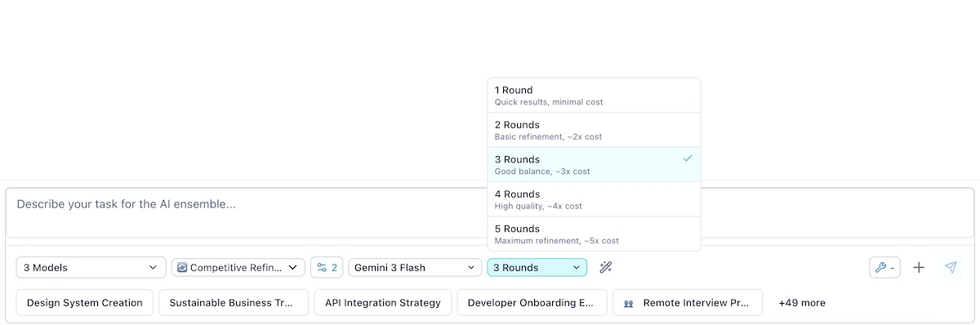Collapse the 3 Rounds dropdown
The width and height of the screenshot is (980, 325).
pyautogui.click(x=537, y=267)
